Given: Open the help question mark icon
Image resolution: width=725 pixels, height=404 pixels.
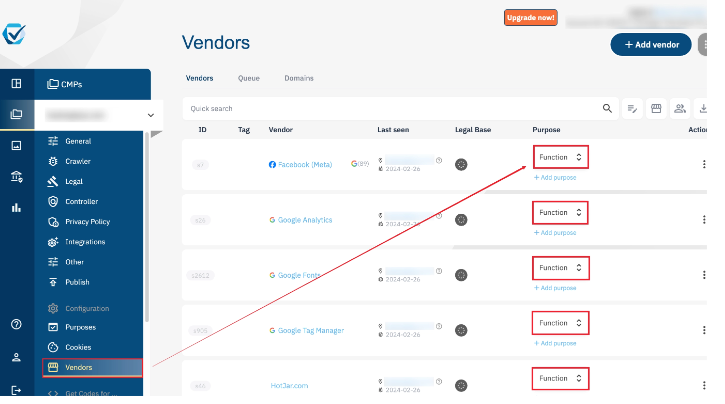Looking at the screenshot, I should (x=16, y=324).
